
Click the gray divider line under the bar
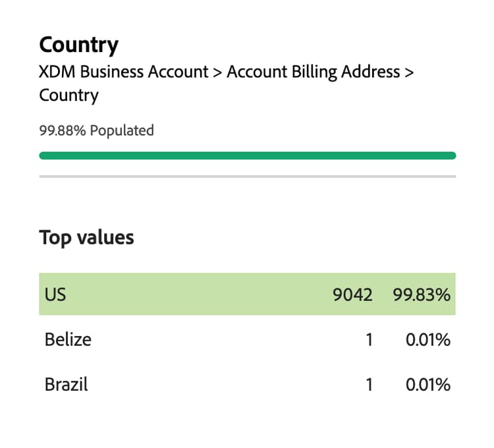coord(247,177)
